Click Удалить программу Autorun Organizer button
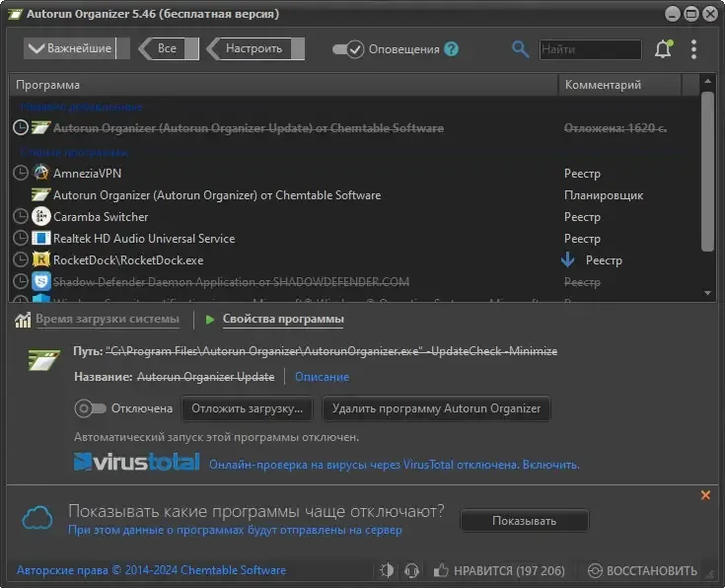725x588 pixels. click(436, 408)
